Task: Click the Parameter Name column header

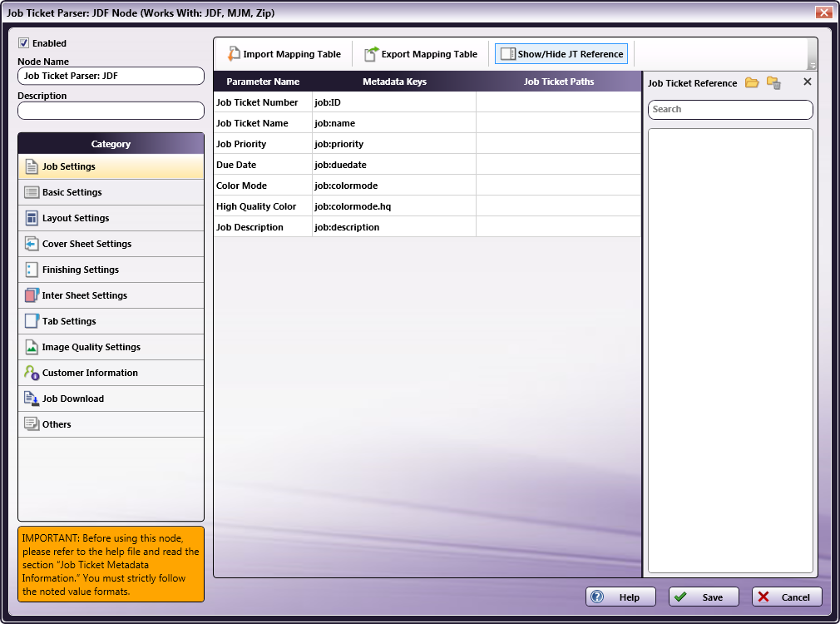Action: [263, 82]
